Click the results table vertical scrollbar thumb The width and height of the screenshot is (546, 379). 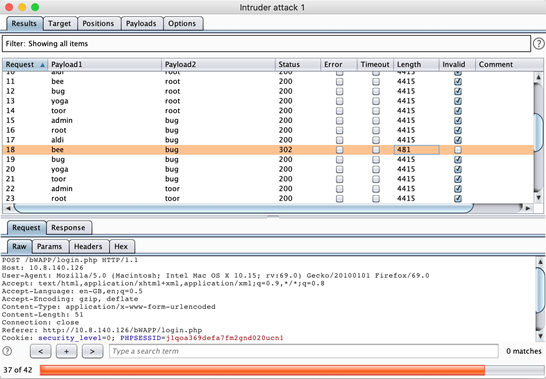538,132
